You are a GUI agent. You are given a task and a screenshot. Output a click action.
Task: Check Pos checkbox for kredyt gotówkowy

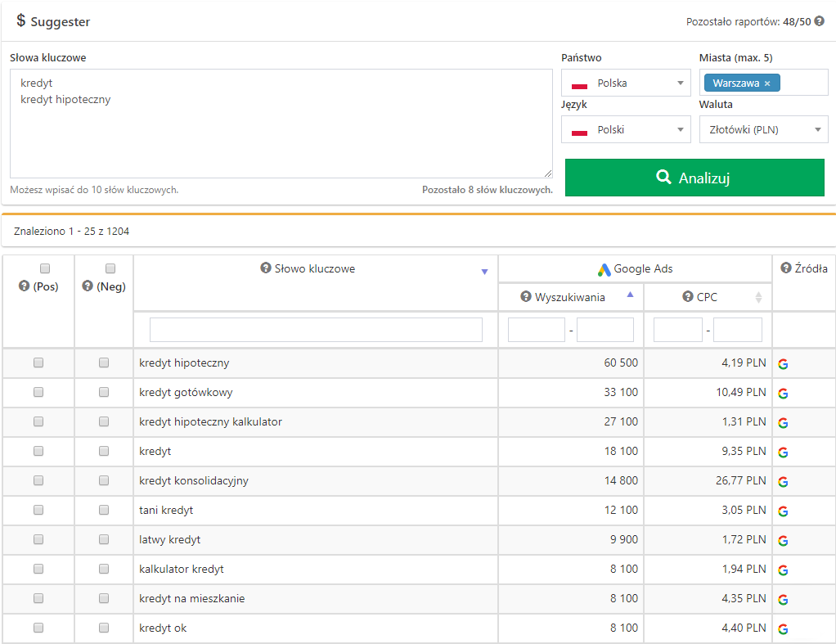pyautogui.click(x=38, y=392)
